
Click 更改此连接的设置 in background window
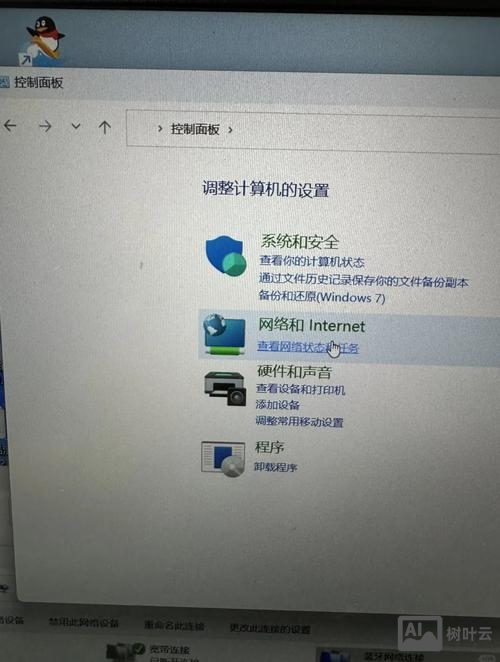(270, 629)
